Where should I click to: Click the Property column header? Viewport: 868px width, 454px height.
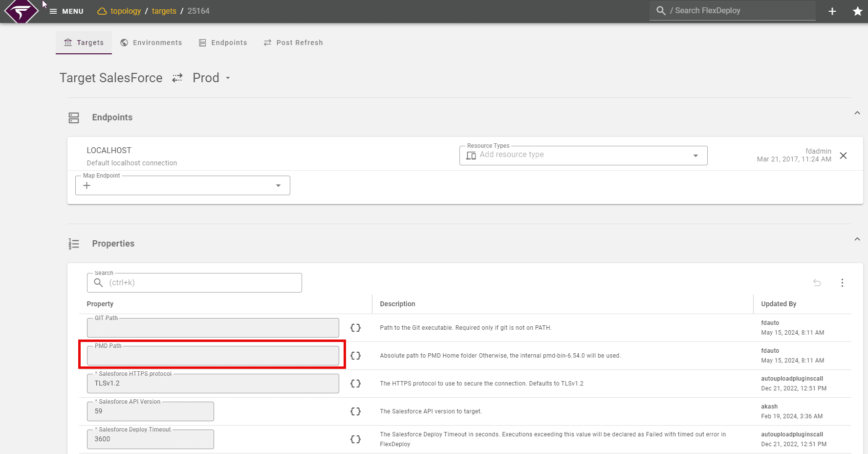pyautogui.click(x=100, y=304)
